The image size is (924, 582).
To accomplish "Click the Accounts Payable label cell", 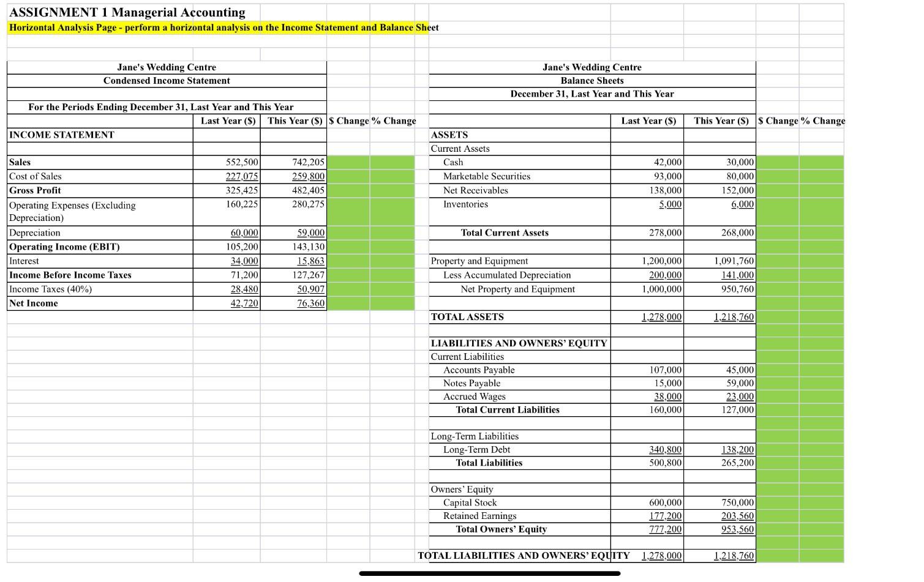I will (478, 370).
